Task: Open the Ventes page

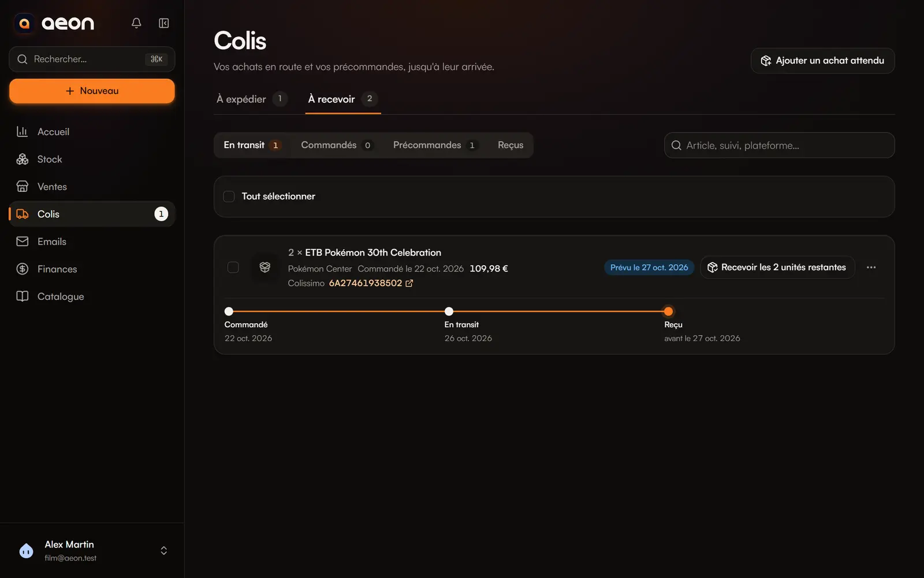Action: [92, 187]
